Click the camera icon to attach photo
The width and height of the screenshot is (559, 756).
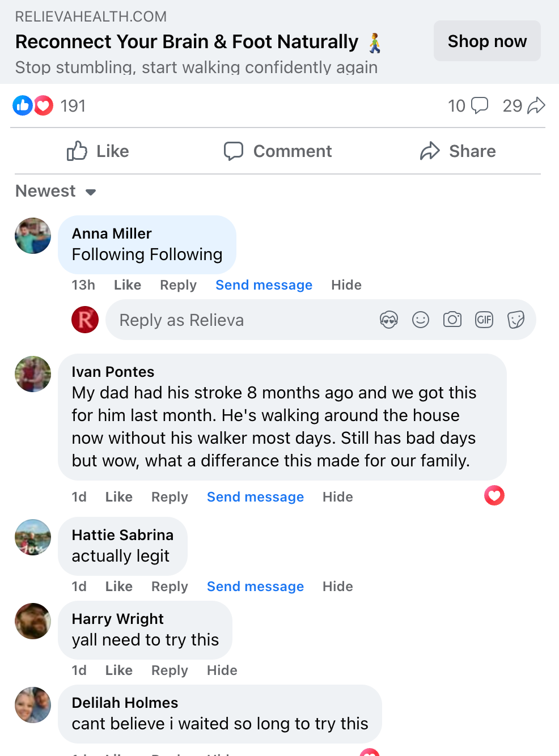point(452,320)
